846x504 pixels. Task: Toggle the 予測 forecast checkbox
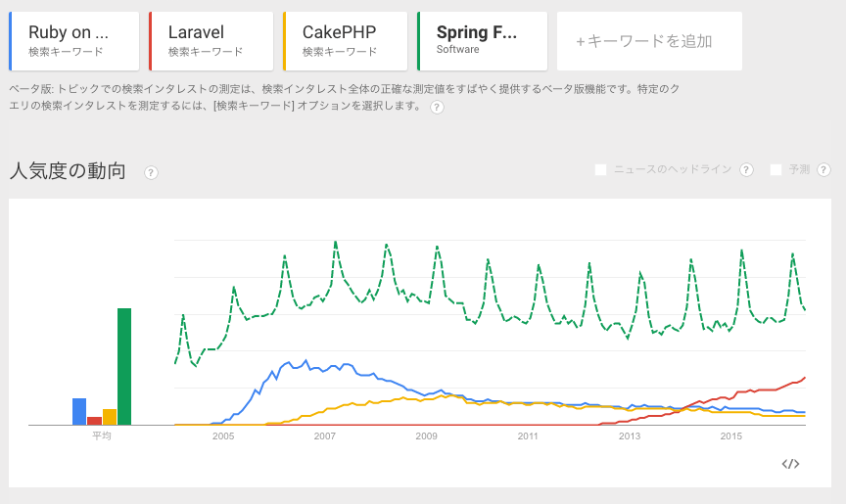click(776, 170)
